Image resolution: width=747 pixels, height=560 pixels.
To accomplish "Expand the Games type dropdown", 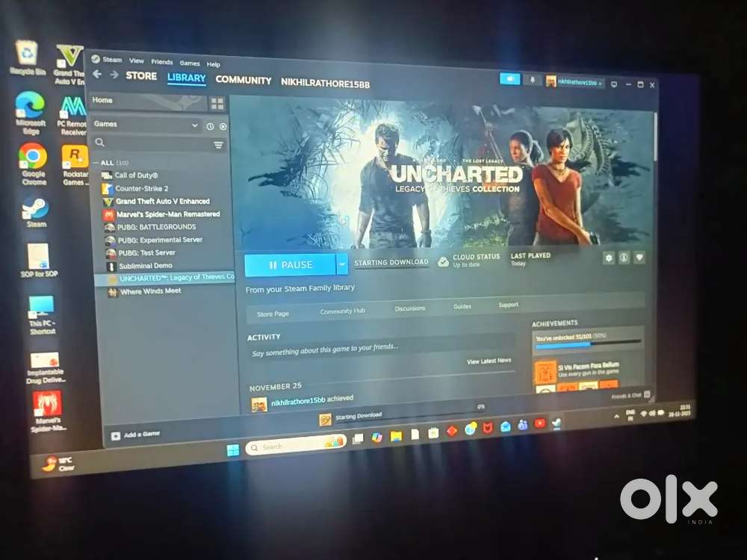I will click(195, 125).
